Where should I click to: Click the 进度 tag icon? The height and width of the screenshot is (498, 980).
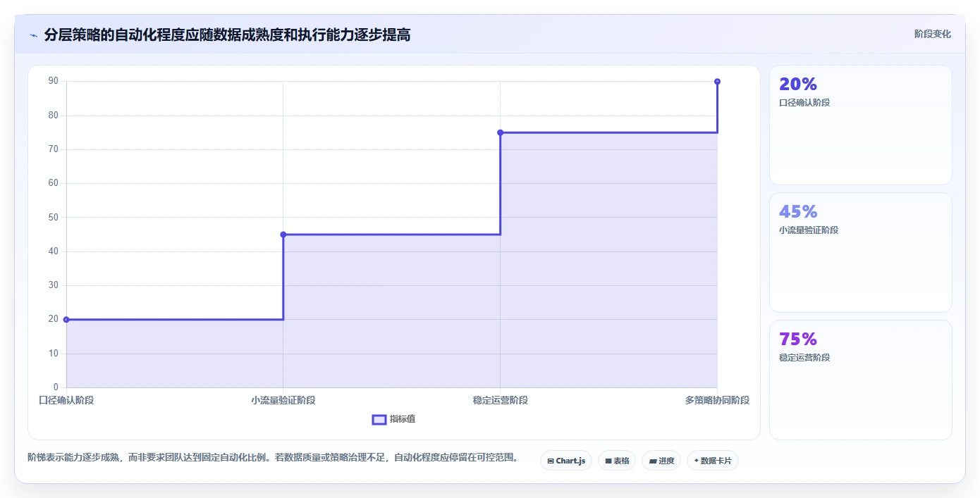653,461
